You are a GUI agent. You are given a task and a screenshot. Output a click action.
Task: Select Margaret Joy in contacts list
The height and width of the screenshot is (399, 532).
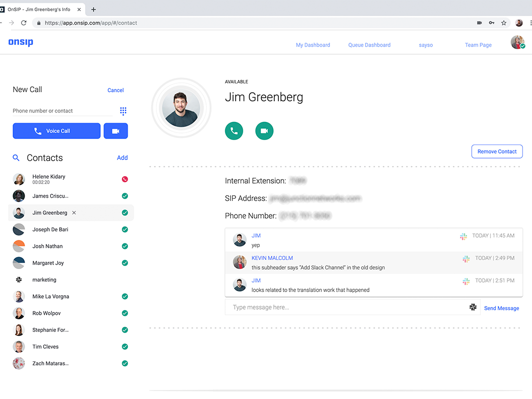click(x=48, y=263)
